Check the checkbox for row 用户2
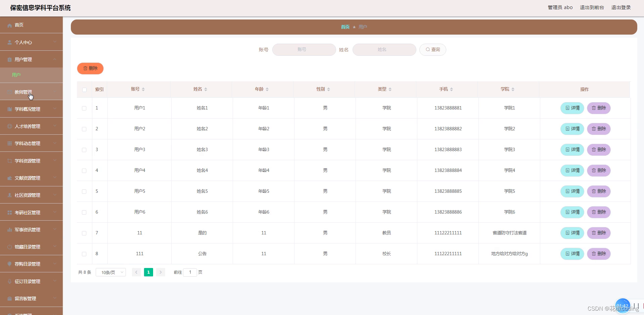 point(84,129)
